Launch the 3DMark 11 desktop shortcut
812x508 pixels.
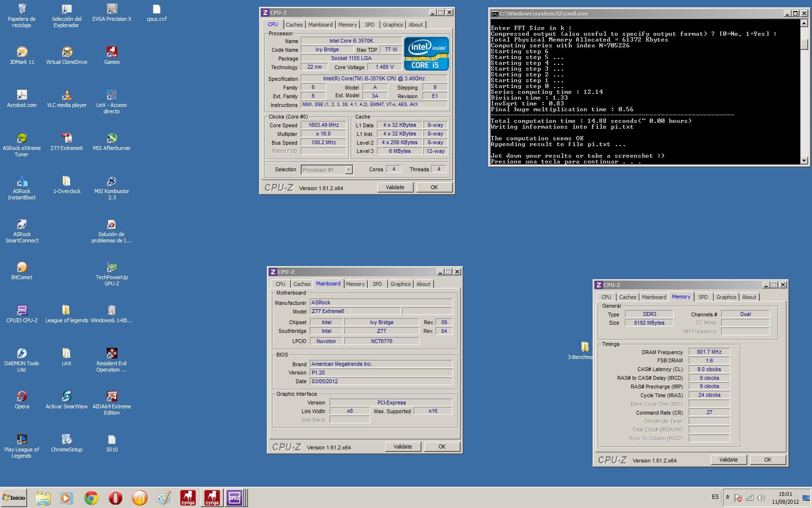point(22,56)
